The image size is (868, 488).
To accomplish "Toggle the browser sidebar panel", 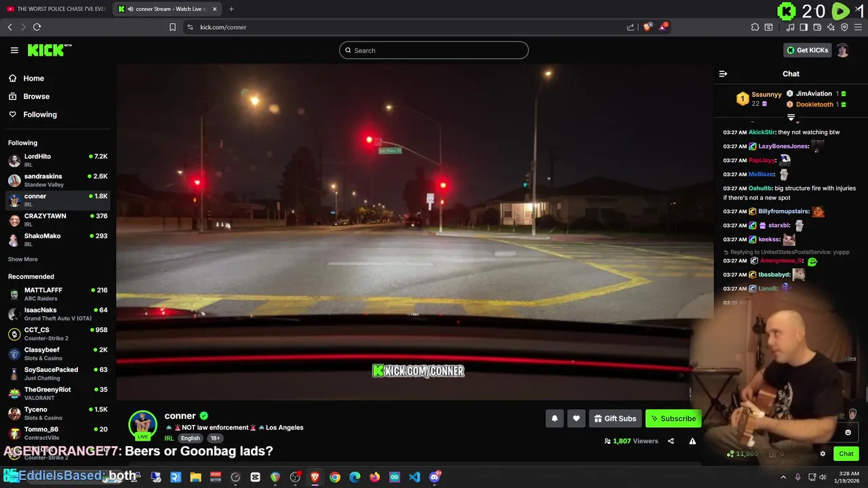I will coord(804,27).
